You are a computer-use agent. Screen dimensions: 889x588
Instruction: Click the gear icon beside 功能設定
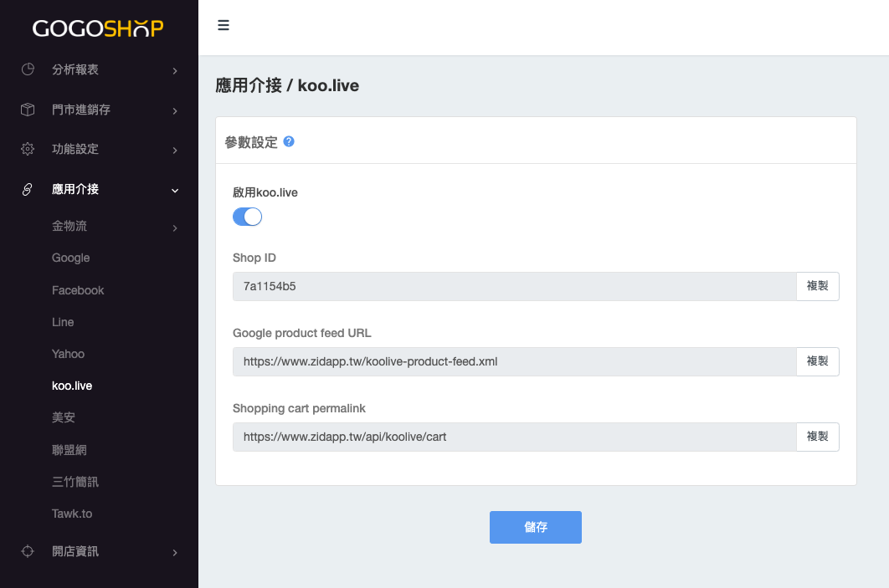(x=28, y=149)
